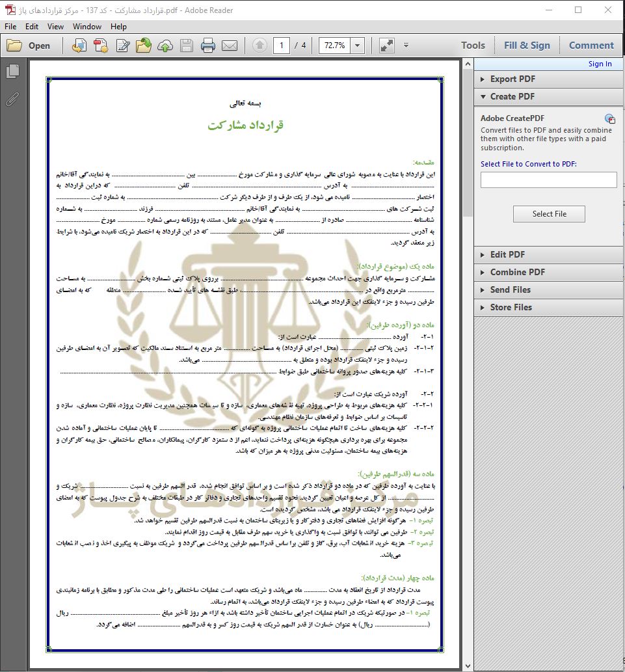Click the fit-page expand arrows icon
Screen dimensions: 625x672
[x=386, y=46]
